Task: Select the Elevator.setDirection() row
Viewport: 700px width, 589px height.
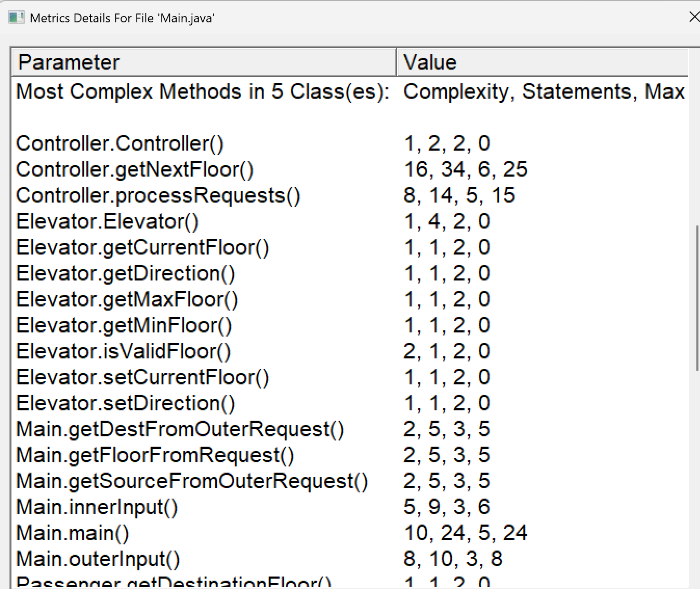Action: (126, 403)
